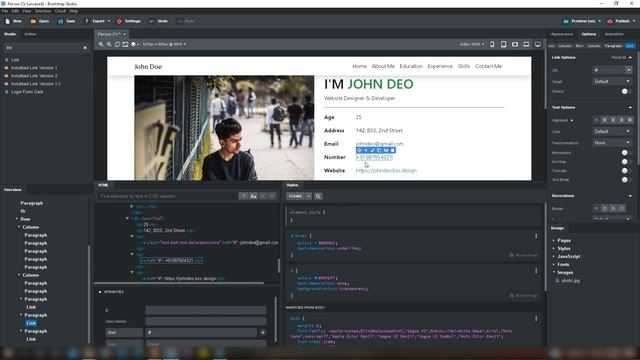The height and width of the screenshot is (360, 640).
Task: Zoom in the stage with the magnifier-plus icon
Action: (101, 44)
